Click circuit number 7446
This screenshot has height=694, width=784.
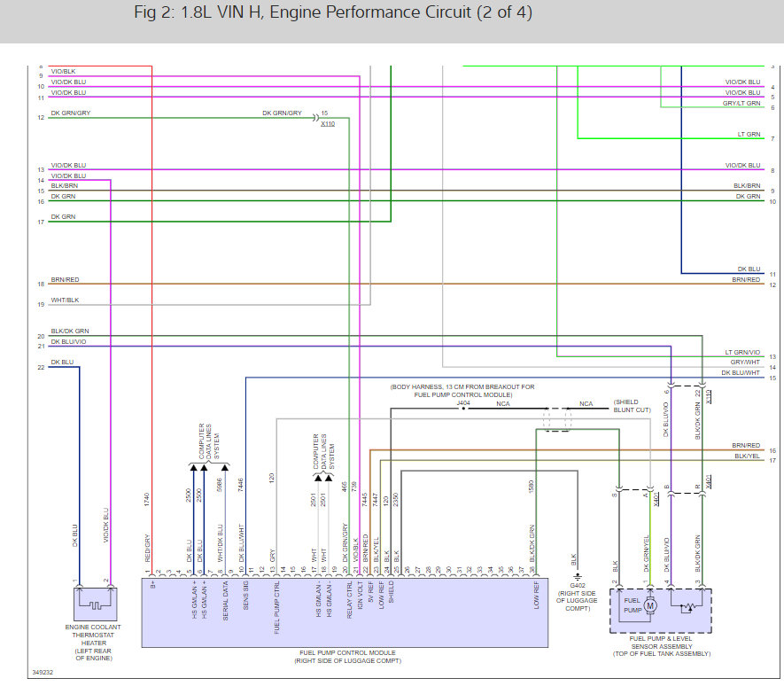pyautogui.click(x=240, y=485)
